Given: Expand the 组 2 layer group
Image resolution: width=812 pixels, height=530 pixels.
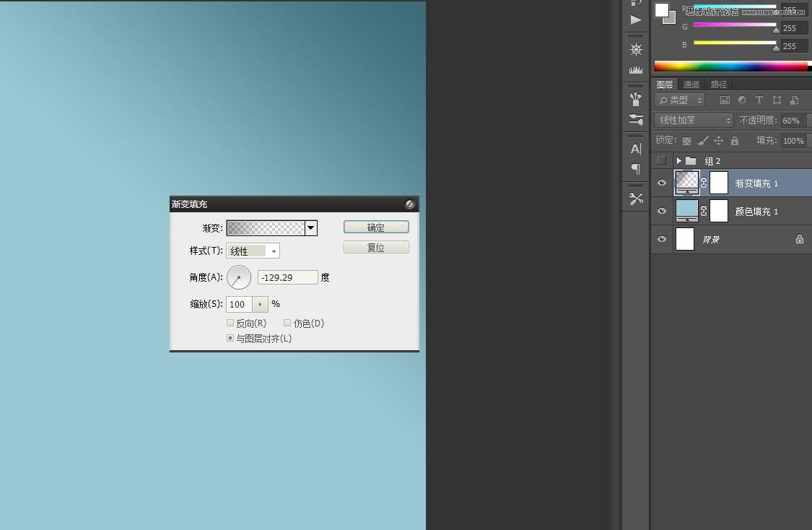Looking at the screenshot, I should tap(679, 161).
